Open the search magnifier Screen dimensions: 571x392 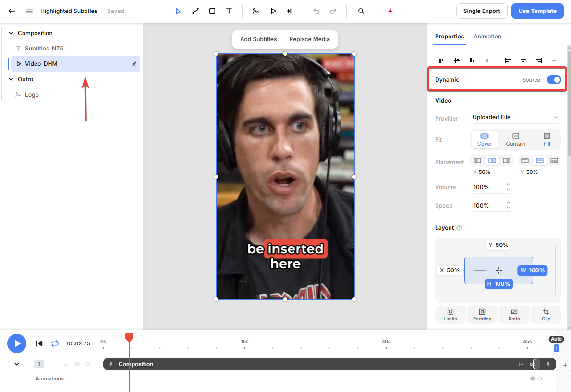click(361, 11)
